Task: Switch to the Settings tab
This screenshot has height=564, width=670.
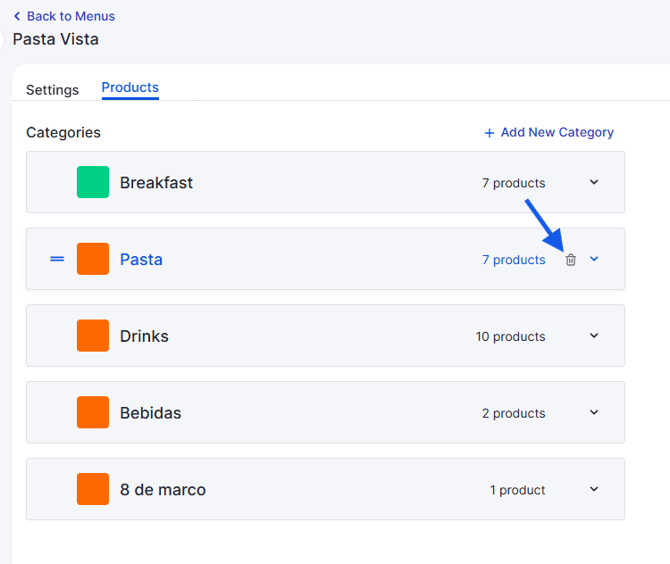Action: (53, 90)
